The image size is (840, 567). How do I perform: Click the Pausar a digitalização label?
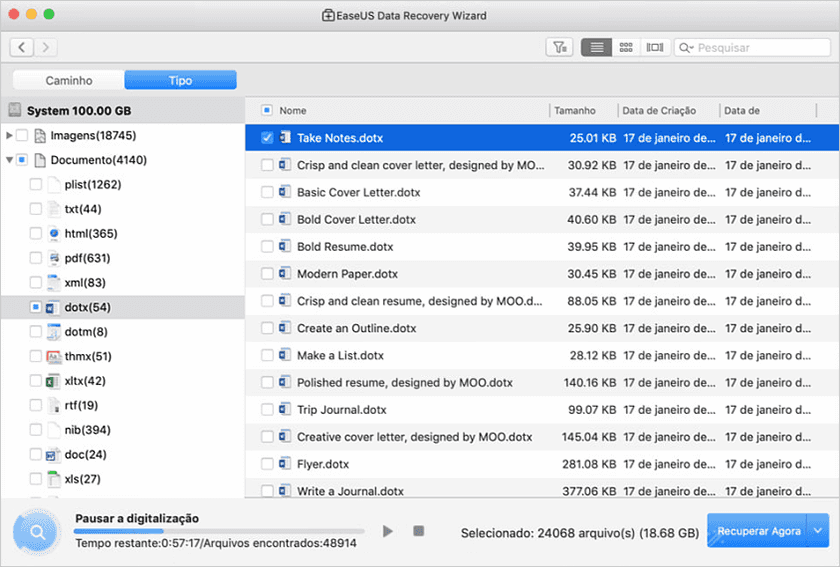pyautogui.click(x=137, y=518)
